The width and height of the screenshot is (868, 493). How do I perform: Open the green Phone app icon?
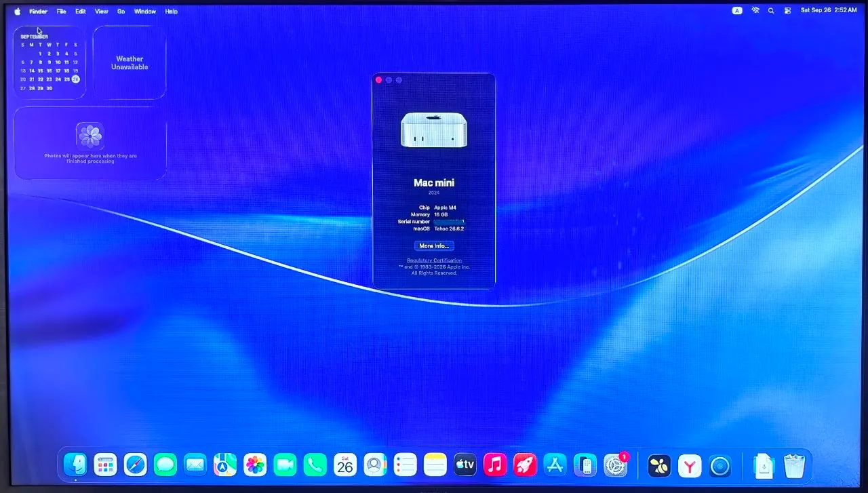[x=315, y=465]
